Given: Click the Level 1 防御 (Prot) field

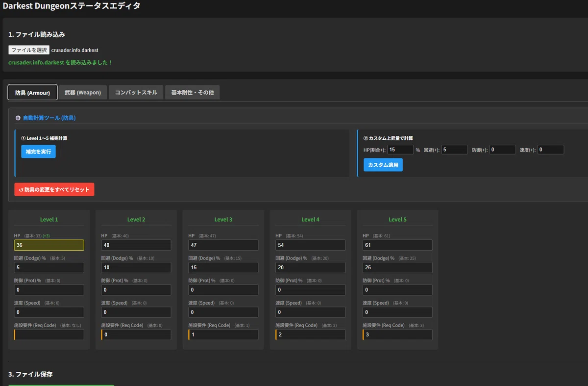Looking at the screenshot, I should [49, 290].
